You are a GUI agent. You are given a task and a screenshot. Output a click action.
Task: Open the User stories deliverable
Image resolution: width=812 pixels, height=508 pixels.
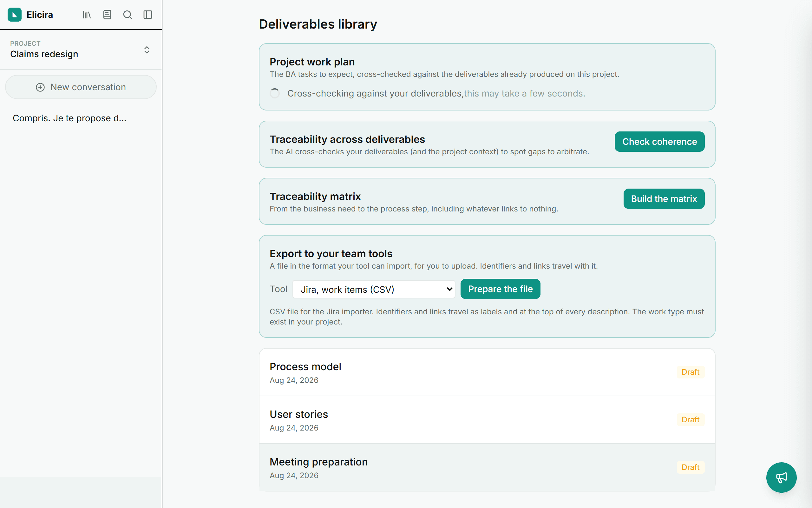pyautogui.click(x=487, y=420)
